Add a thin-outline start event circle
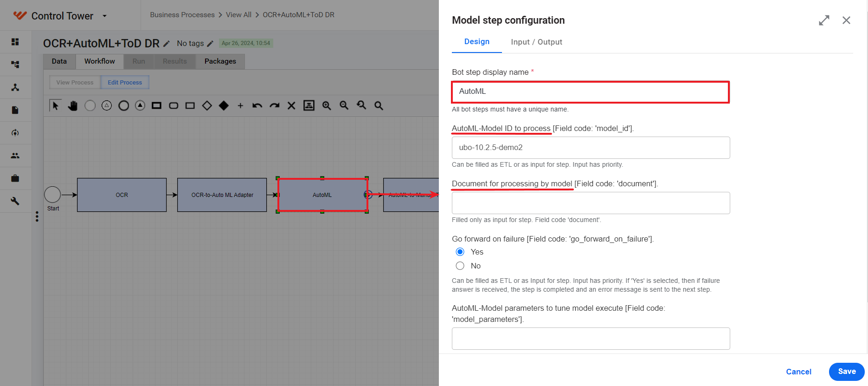This screenshot has height=386, width=868. (90, 105)
